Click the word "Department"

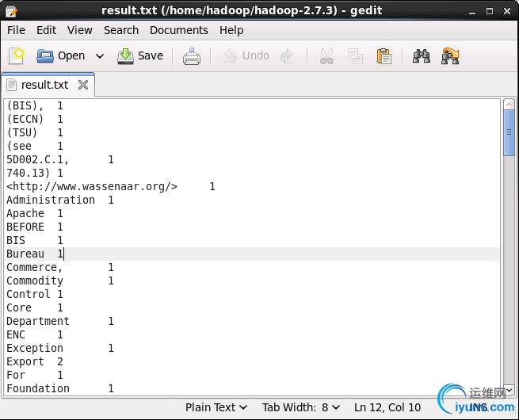click(38, 322)
